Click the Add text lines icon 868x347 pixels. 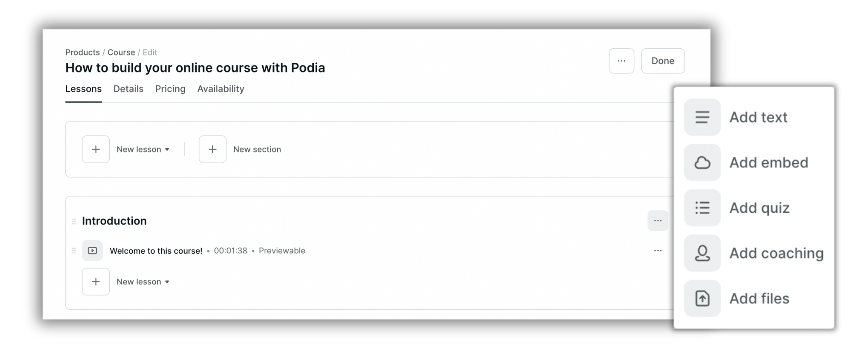[702, 117]
